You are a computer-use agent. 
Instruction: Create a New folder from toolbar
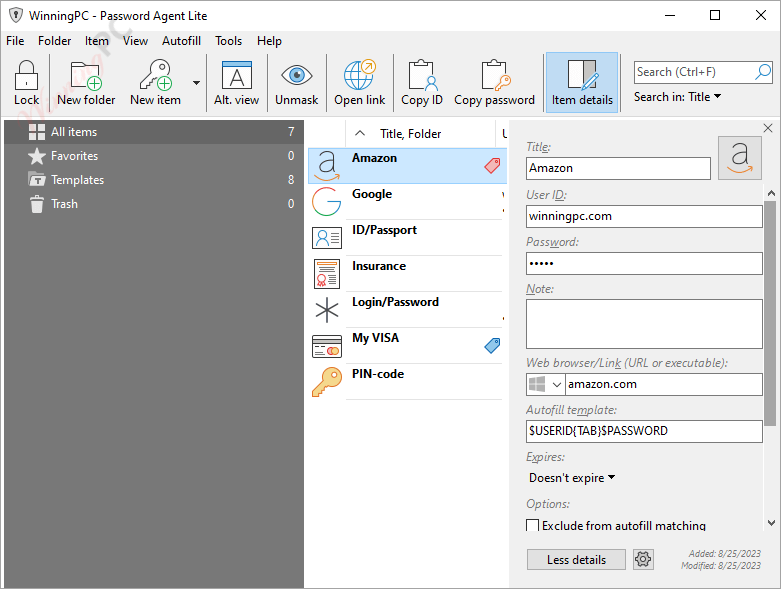[86, 83]
